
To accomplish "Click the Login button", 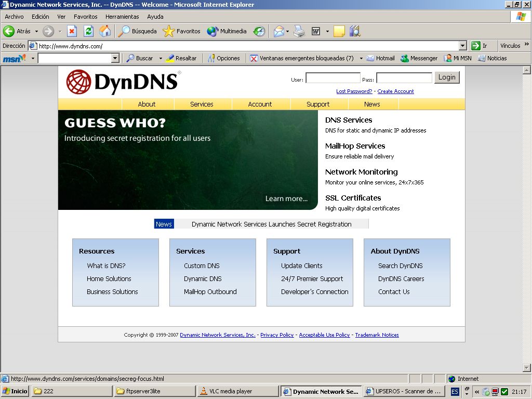I will (x=447, y=77).
